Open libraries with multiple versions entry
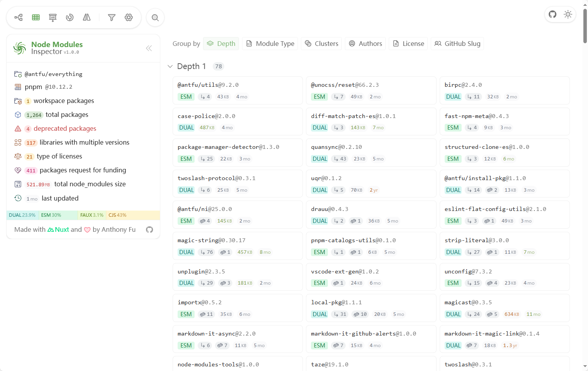Image resolution: width=588 pixels, height=371 pixels. (72, 142)
